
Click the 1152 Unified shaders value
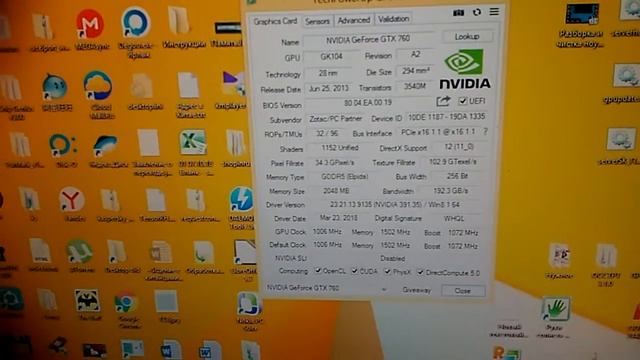[340, 148]
